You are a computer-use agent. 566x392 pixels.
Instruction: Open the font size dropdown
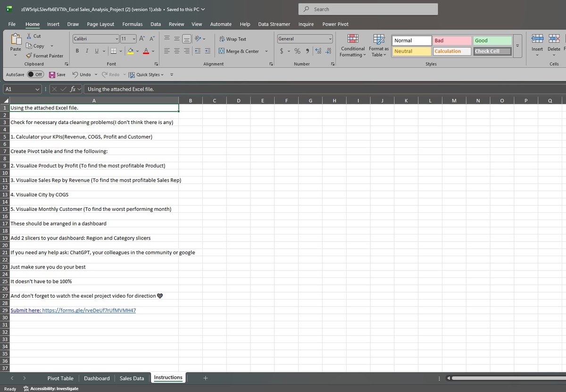pyautogui.click(x=134, y=39)
